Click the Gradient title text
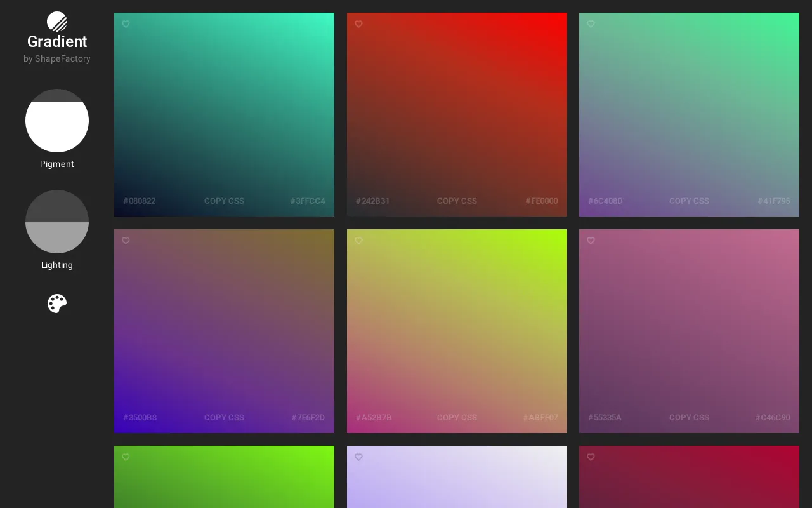 point(57,42)
